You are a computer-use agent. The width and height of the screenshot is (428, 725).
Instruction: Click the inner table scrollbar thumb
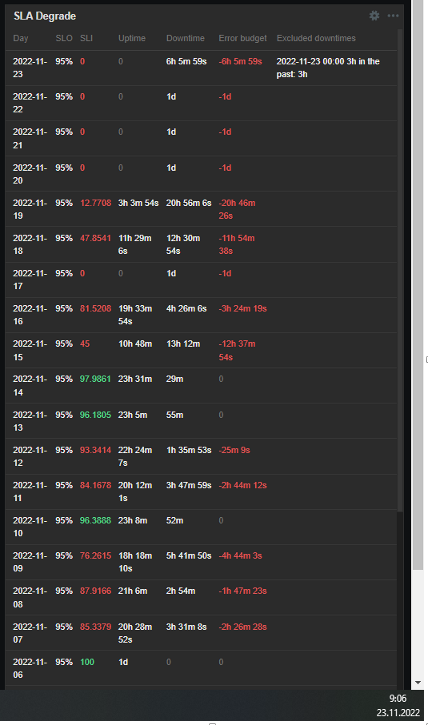pyautogui.click(x=400, y=270)
